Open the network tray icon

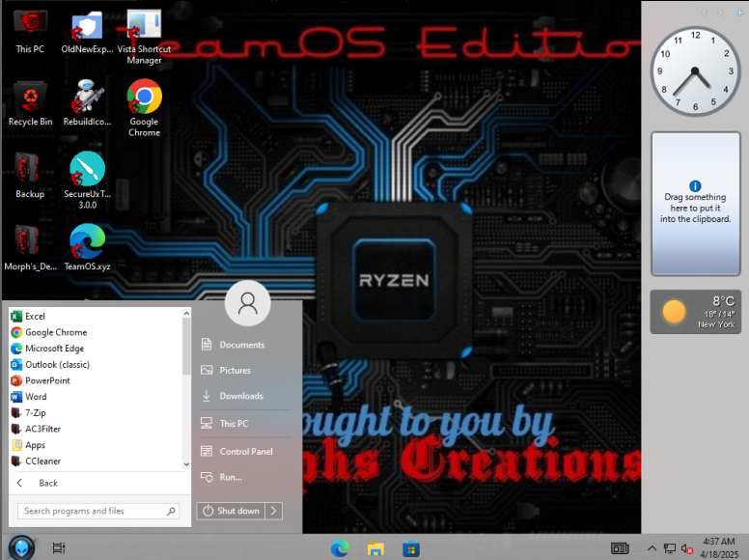(670, 548)
